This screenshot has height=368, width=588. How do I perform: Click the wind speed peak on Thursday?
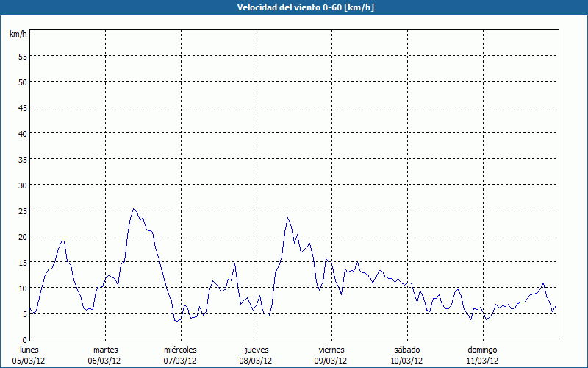(288, 217)
